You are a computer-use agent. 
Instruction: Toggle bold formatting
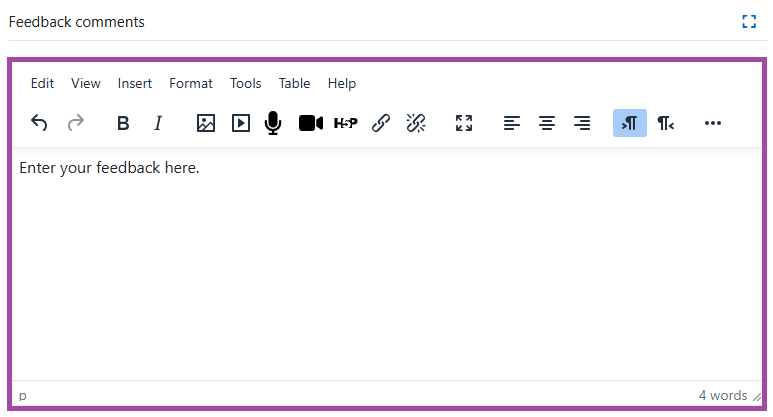pyautogui.click(x=123, y=123)
